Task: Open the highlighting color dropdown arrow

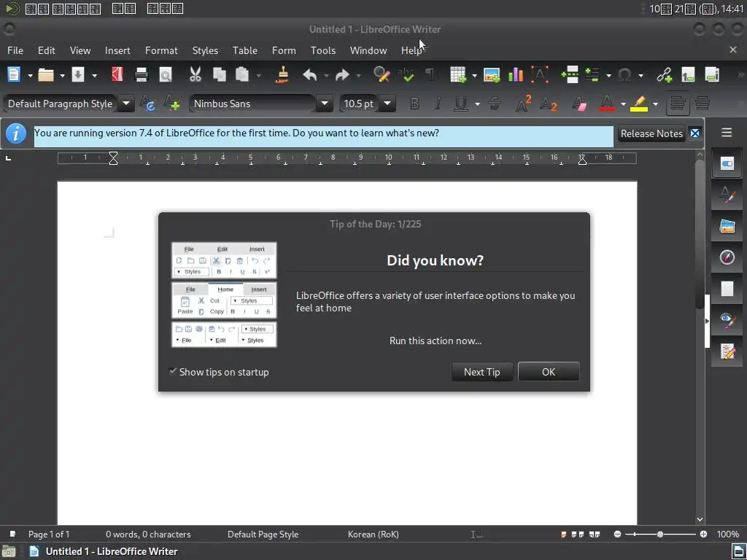Action: [x=656, y=104]
